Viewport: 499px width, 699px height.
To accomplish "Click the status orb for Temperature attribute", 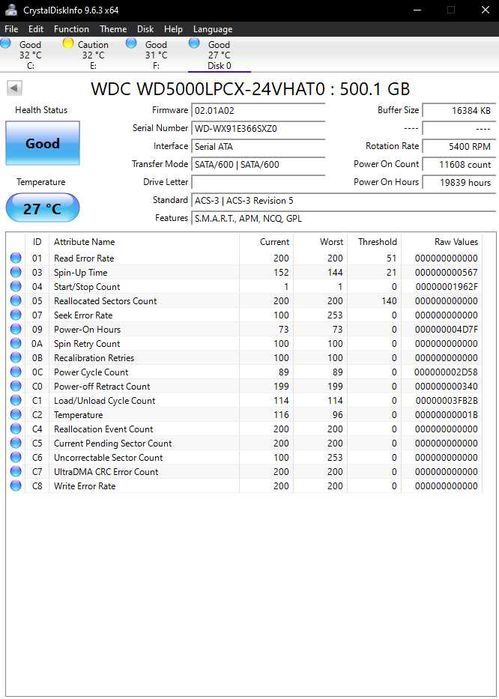I will point(16,415).
